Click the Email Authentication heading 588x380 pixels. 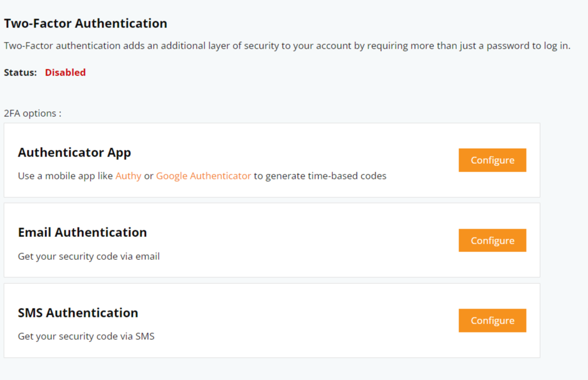tap(82, 232)
